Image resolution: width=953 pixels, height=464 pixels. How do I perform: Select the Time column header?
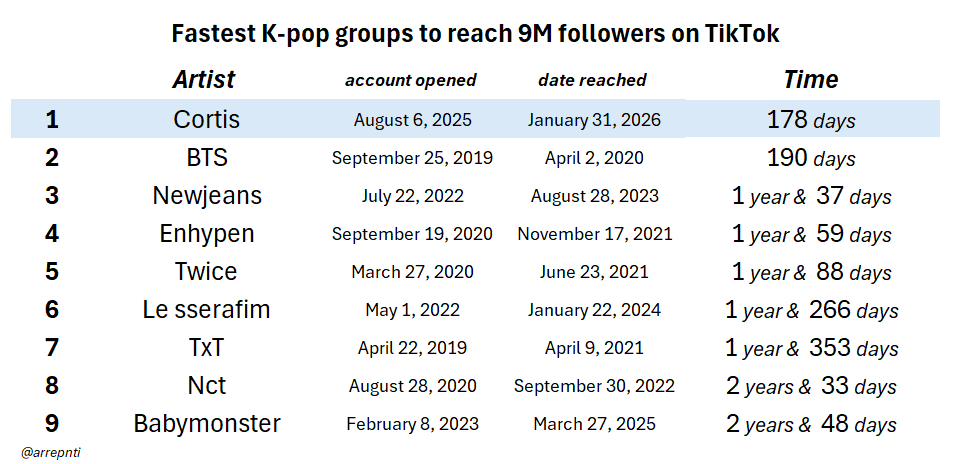click(810, 80)
